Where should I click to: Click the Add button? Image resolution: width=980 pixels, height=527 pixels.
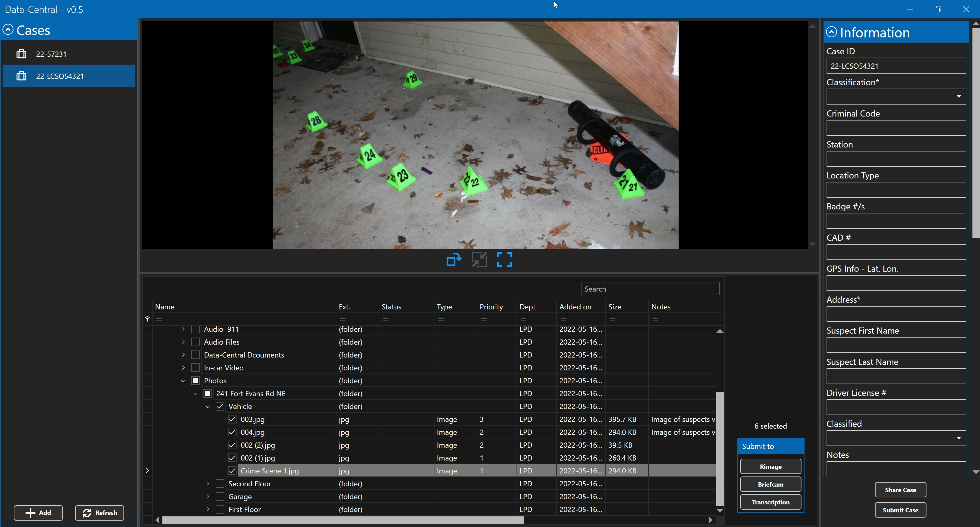pos(38,513)
